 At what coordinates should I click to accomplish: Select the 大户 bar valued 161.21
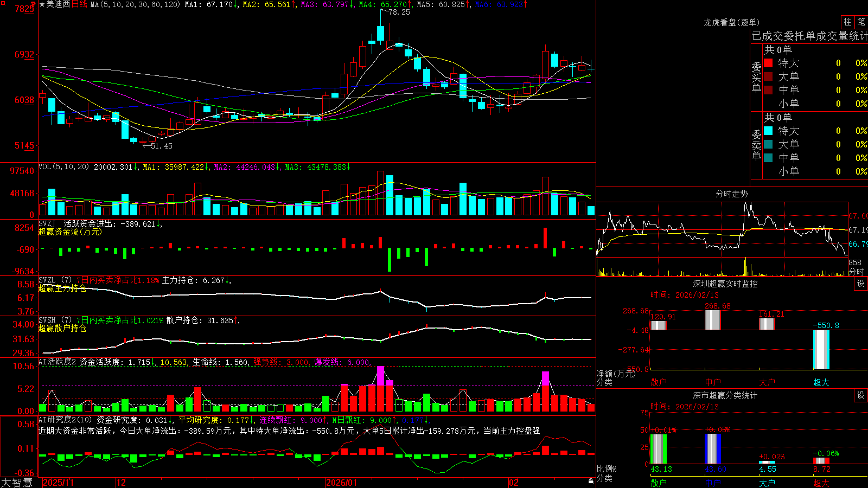point(767,324)
